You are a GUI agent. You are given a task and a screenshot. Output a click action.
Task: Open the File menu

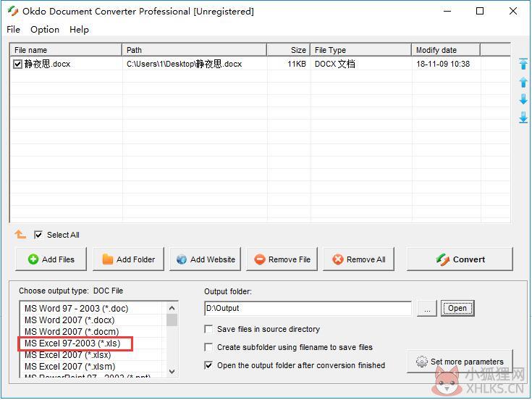pyautogui.click(x=13, y=30)
